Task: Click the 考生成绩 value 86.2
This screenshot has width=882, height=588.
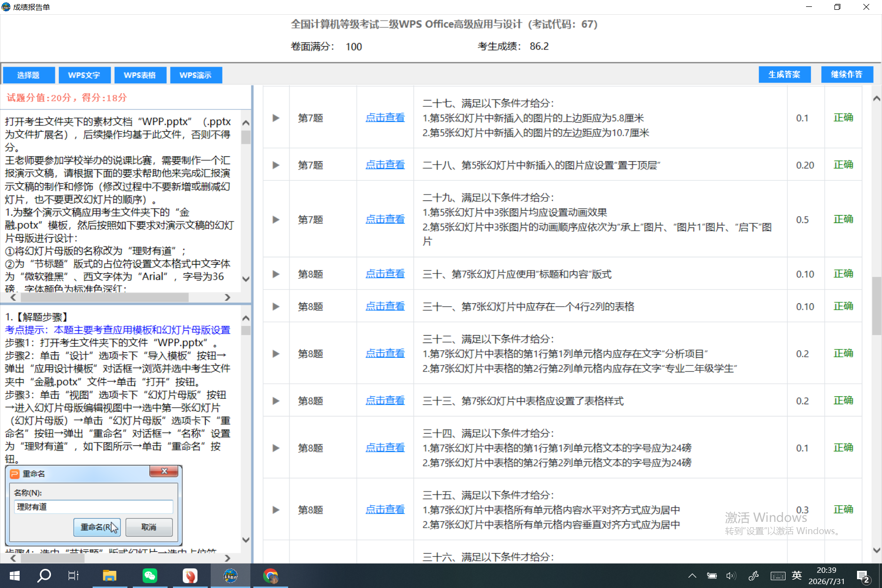Action: tap(539, 47)
